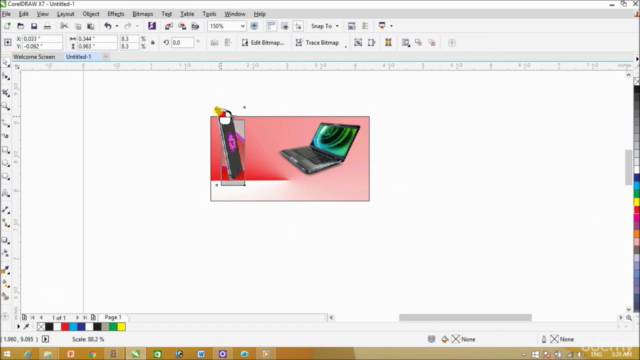Pick the yellow swatch in document palette
Screen dimensions: 640x360
point(121,327)
